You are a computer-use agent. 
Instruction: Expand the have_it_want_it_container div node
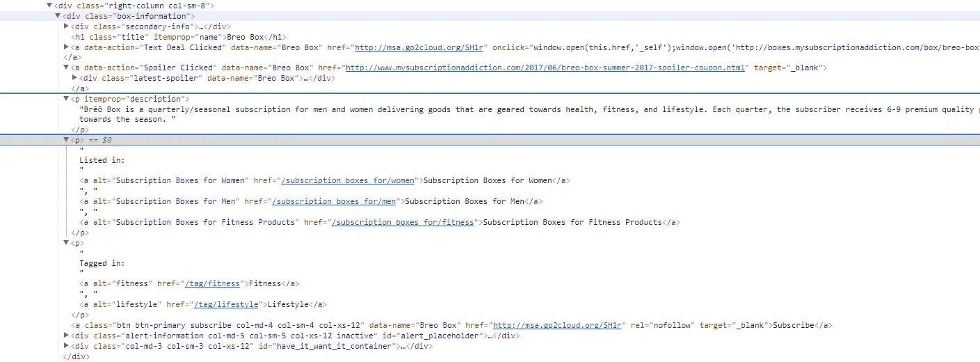67,346
